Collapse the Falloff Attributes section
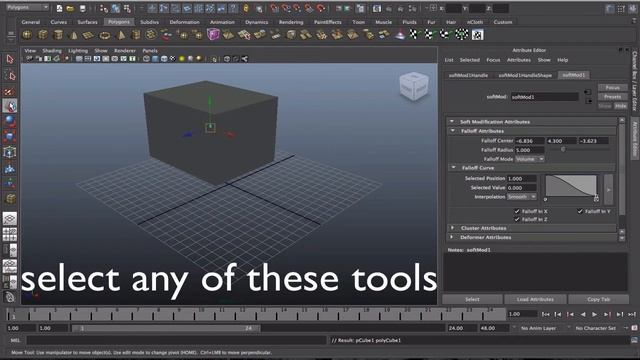The height and width of the screenshot is (360, 640). [x=453, y=131]
